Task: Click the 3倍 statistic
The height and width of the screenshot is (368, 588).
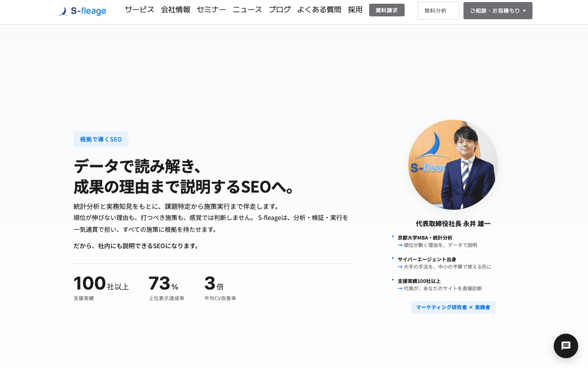Action: point(214,283)
